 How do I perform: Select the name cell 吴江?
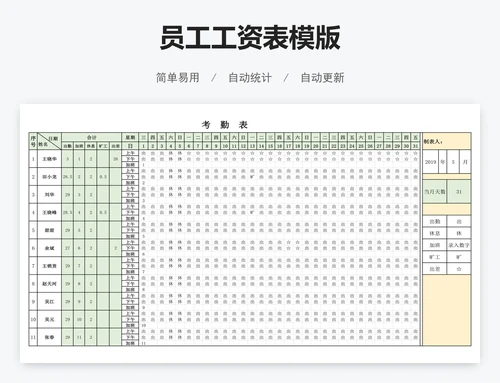point(49,302)
